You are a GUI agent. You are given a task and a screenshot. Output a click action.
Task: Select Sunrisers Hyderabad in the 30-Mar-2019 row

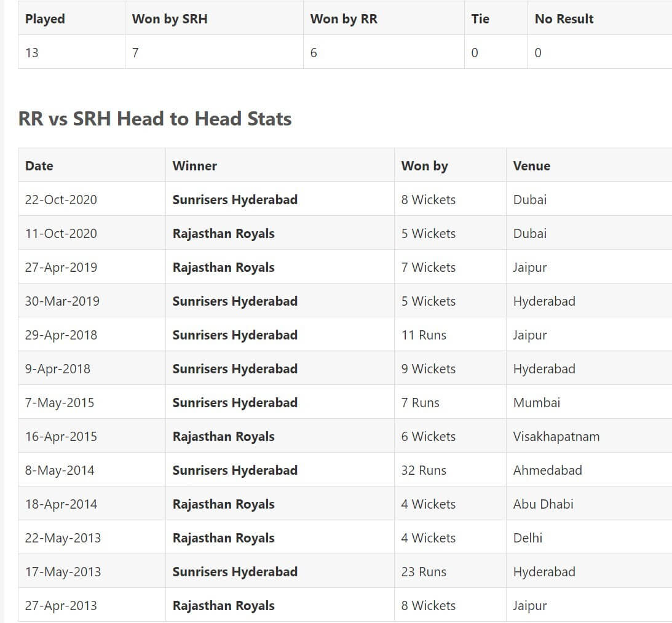[235, 301]
